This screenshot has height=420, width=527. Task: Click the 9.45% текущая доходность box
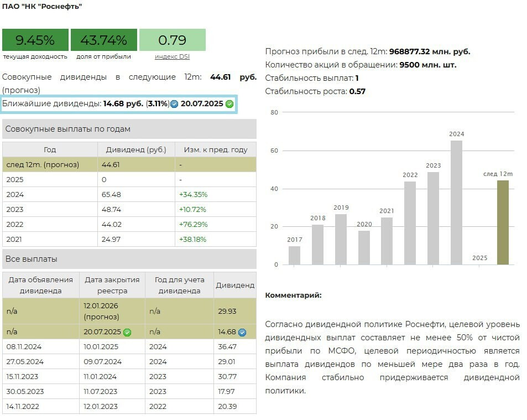point(35,40)
